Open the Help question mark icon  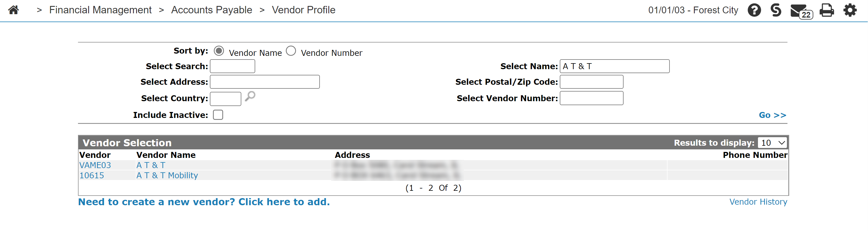pyautogui.click(x=754, y=10)
